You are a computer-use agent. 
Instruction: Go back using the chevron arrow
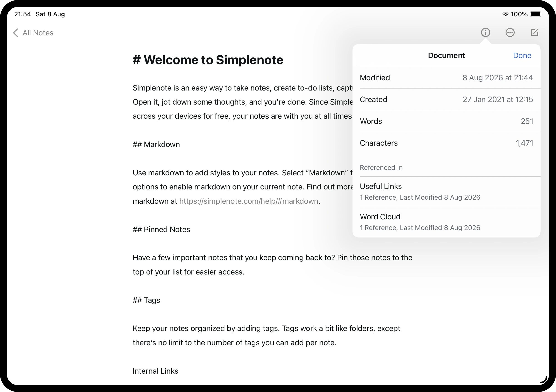point(15,33)
